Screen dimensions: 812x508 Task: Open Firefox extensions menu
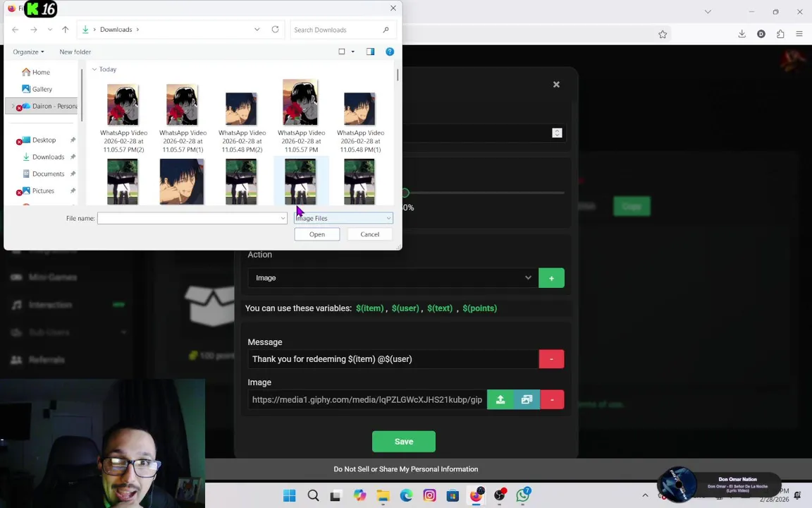coord(780,34)
